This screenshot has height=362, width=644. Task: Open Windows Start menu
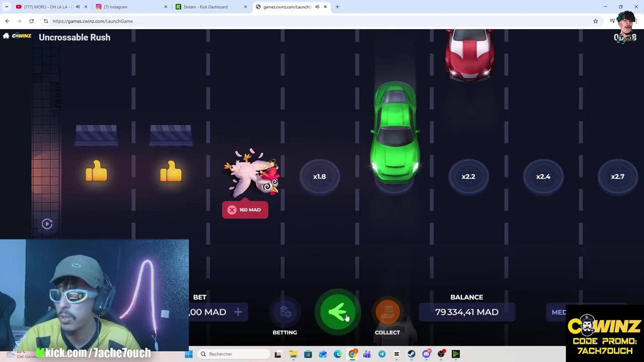coord(189,354)
